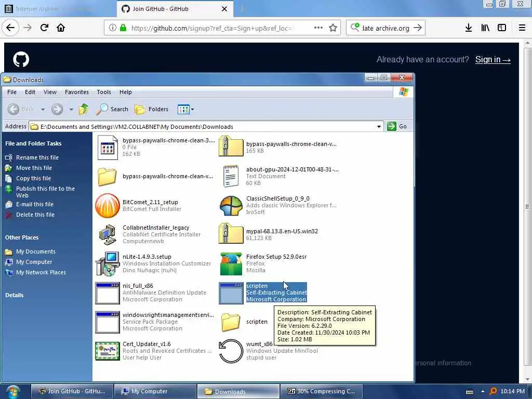
Task: Show hidden tray icons arrow
Action: 483,391
